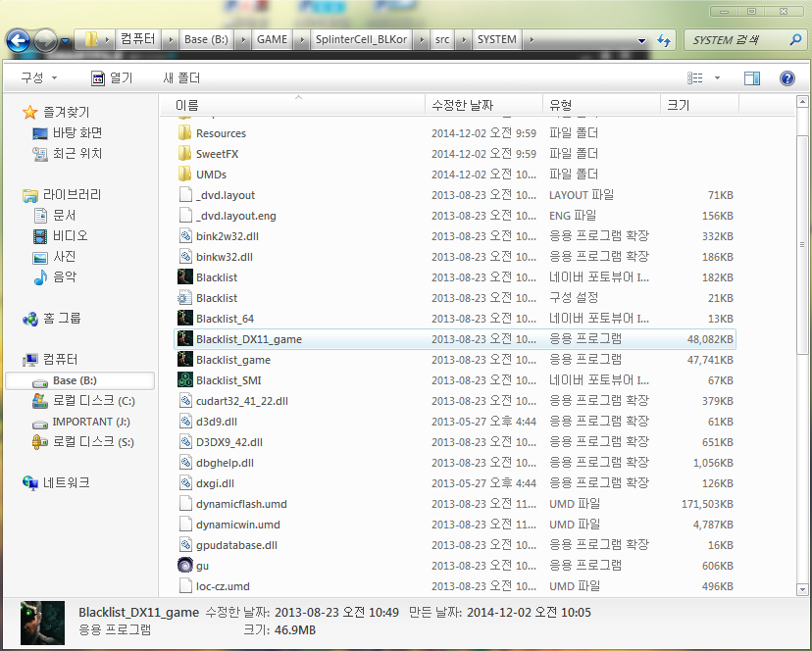Select the Resources folder icon

[185, 133]
